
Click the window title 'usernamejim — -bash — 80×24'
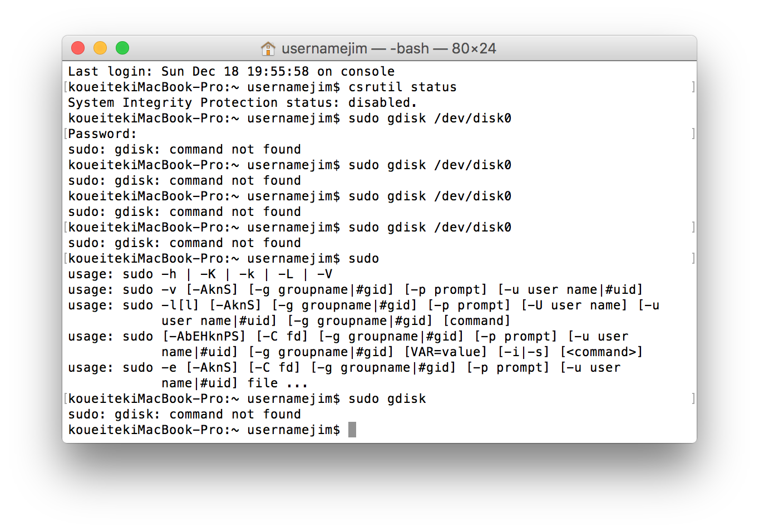point(388,48)
